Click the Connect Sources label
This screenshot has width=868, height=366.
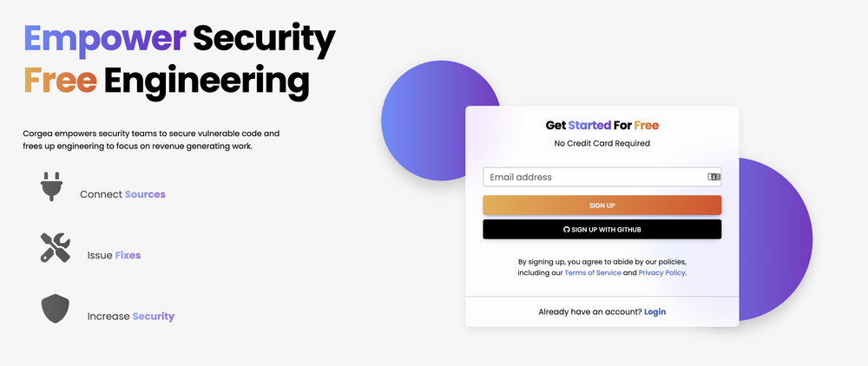122,194
